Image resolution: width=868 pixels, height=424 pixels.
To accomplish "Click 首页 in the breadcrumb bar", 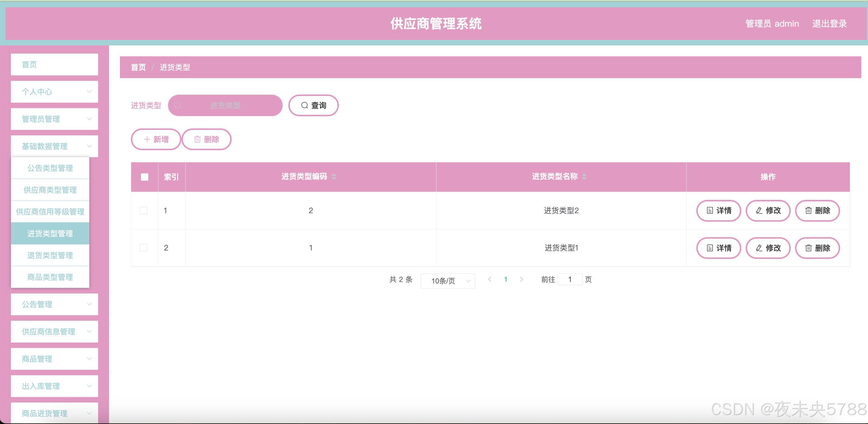I will tap(138, 67).
